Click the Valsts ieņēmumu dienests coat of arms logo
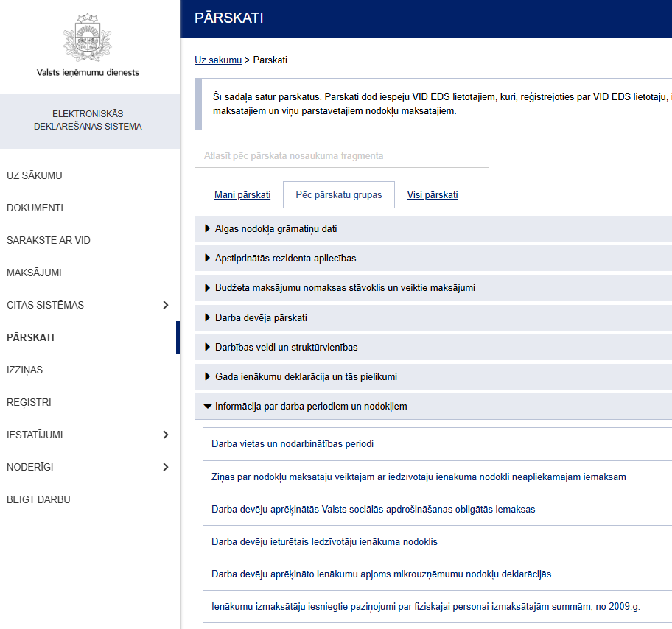 click(x=88, y=38)
